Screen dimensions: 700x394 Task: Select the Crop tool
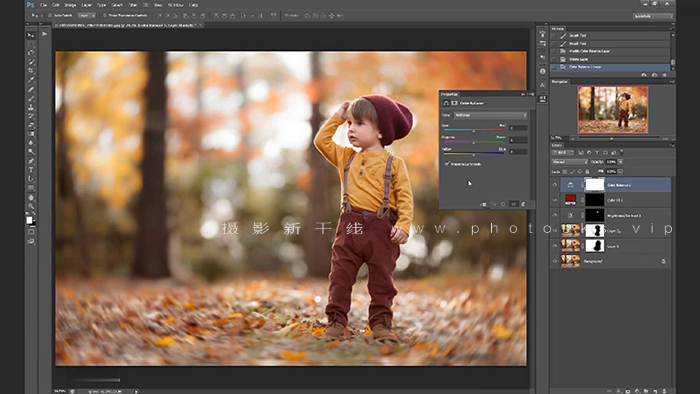pos(31,71)
